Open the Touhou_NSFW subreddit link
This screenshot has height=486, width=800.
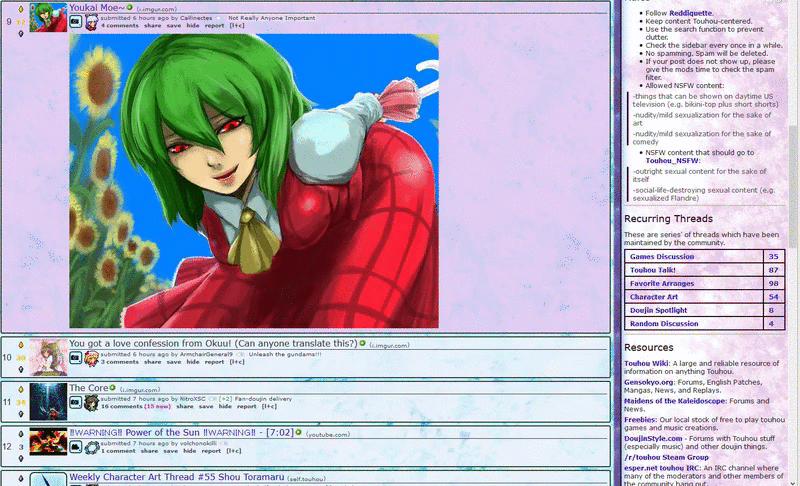671,161
